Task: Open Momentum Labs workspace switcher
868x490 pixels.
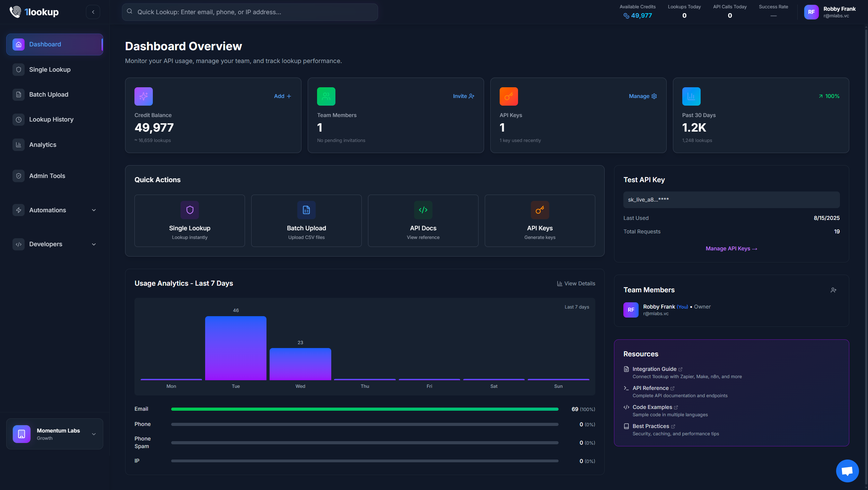Action: tap(54, 434)
